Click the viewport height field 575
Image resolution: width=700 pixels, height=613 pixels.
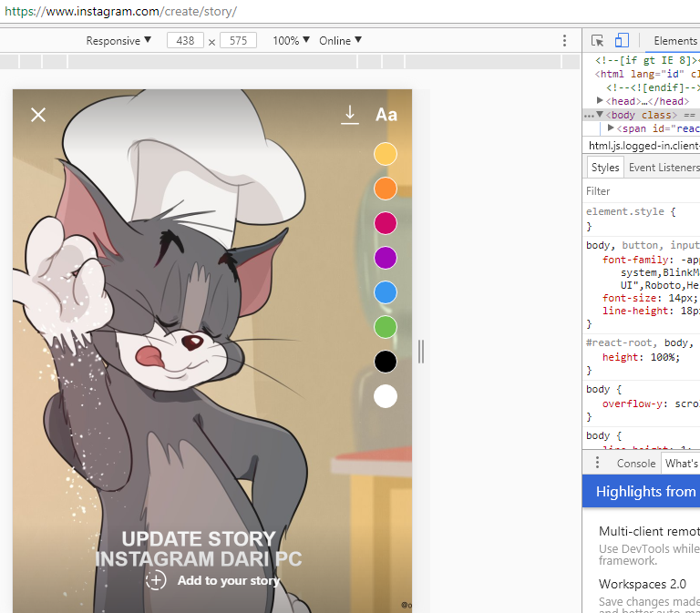tap(239, 41)
